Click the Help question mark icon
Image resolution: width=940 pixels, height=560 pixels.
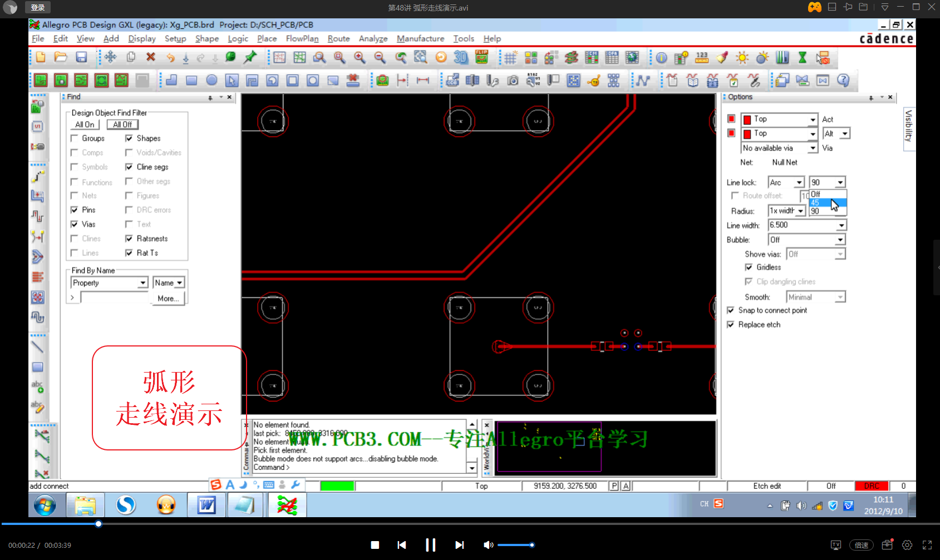843,80
